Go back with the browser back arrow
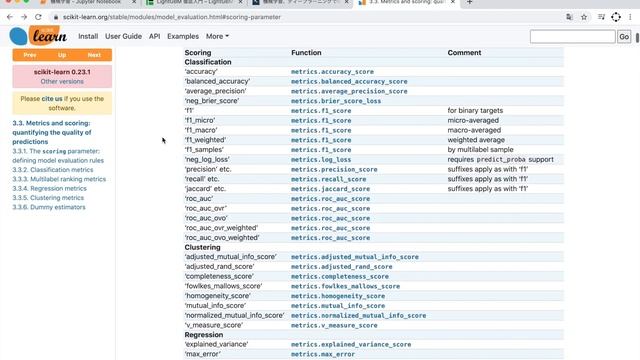The height and width of the screenshot is (360, 640). click(x=10, y=17)
